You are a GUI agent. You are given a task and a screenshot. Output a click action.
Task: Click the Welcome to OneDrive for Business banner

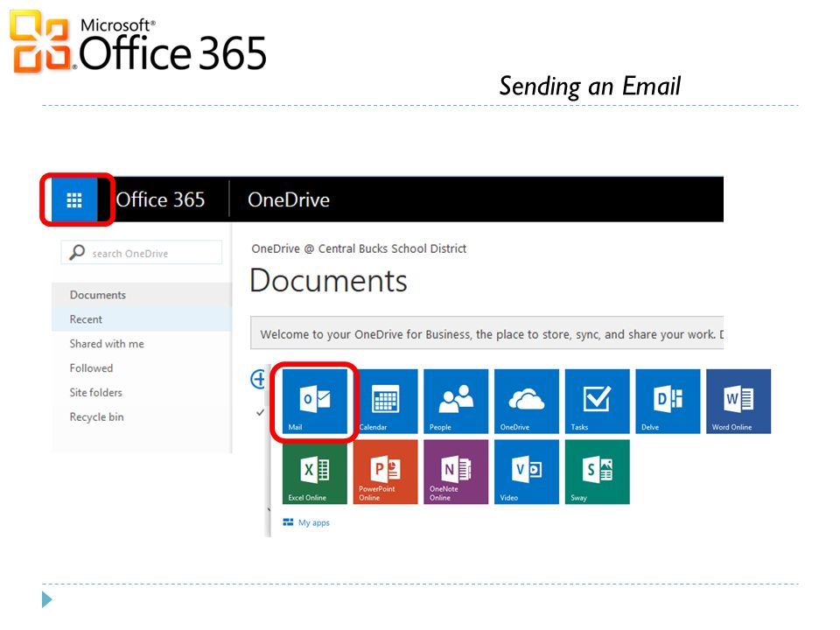pyautogui.click(x=487, y=333)
